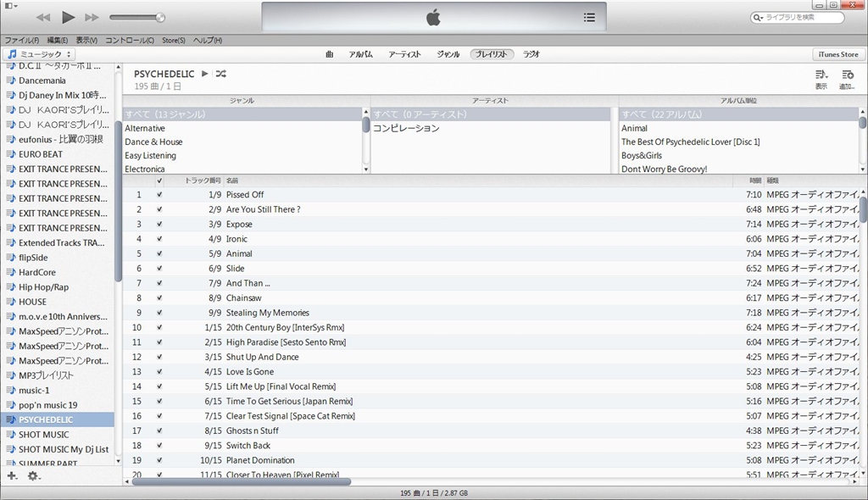Click the volume slider knob
This screenshot has height=500, width=868.
pyautogui.click(x=160, y=18)
